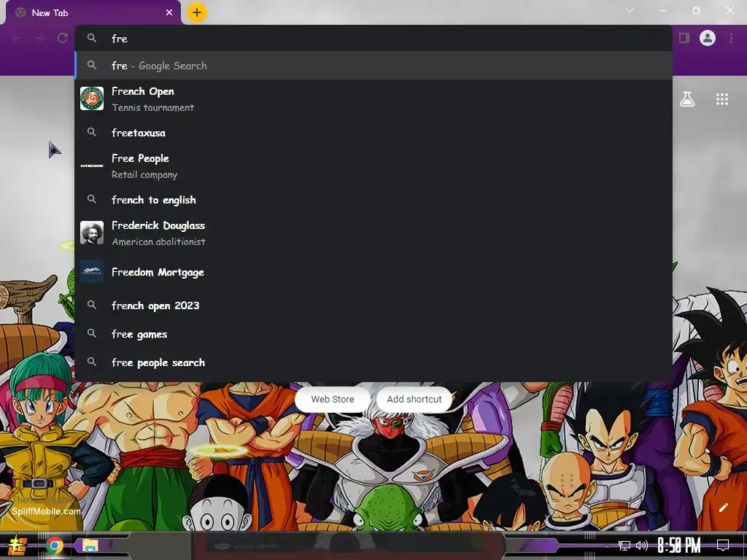Click the search icon beside freetaxusa
747x560 pixels.
point(92,133)
